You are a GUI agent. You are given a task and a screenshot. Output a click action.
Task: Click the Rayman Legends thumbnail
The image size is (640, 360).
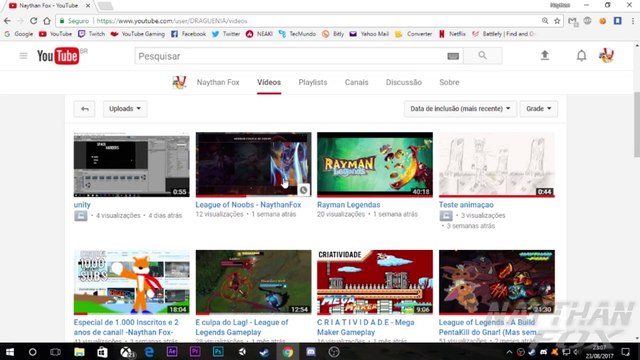(375, 164)
